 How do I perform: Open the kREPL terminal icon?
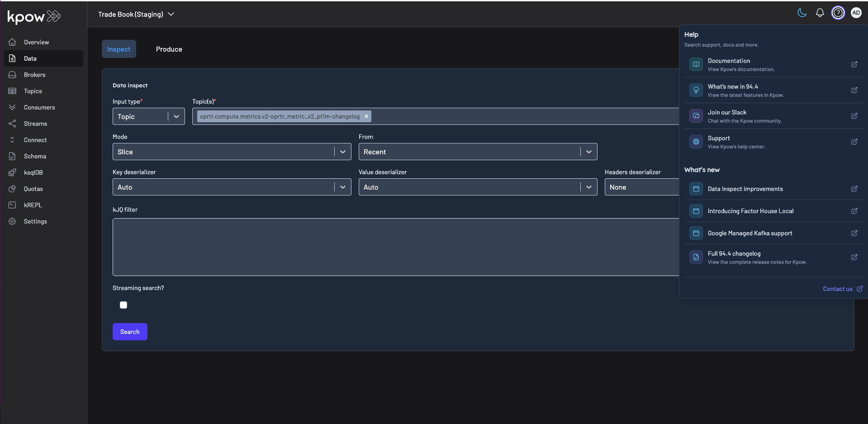(x=12, y=205)
